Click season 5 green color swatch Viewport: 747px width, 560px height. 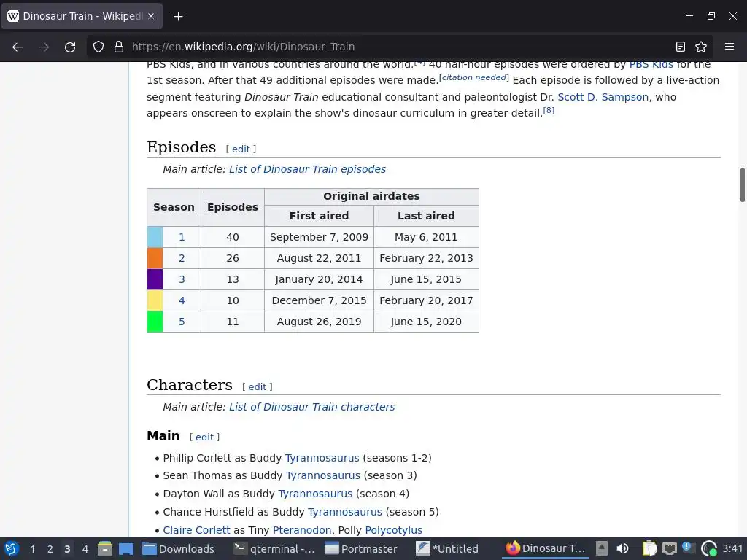(x=155, y=322)
